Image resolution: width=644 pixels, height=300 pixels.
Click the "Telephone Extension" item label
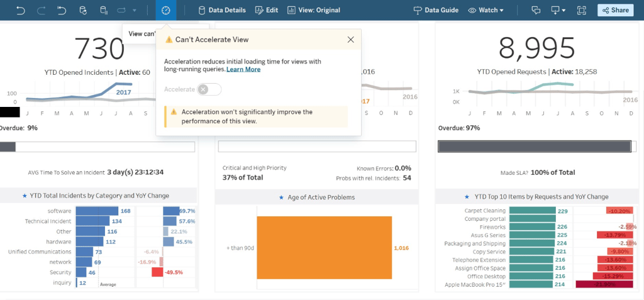click(479, 260)
